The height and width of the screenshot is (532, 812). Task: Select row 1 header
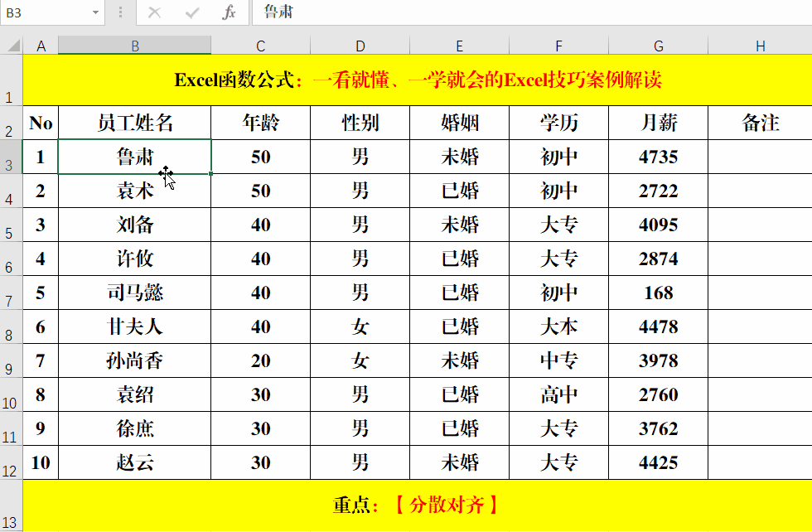click(x=12, y=80)
